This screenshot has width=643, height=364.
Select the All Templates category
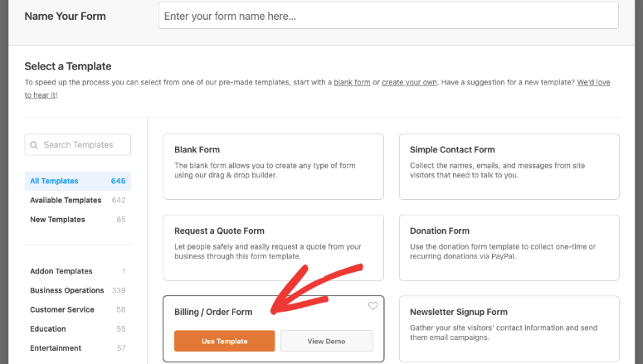77,182
